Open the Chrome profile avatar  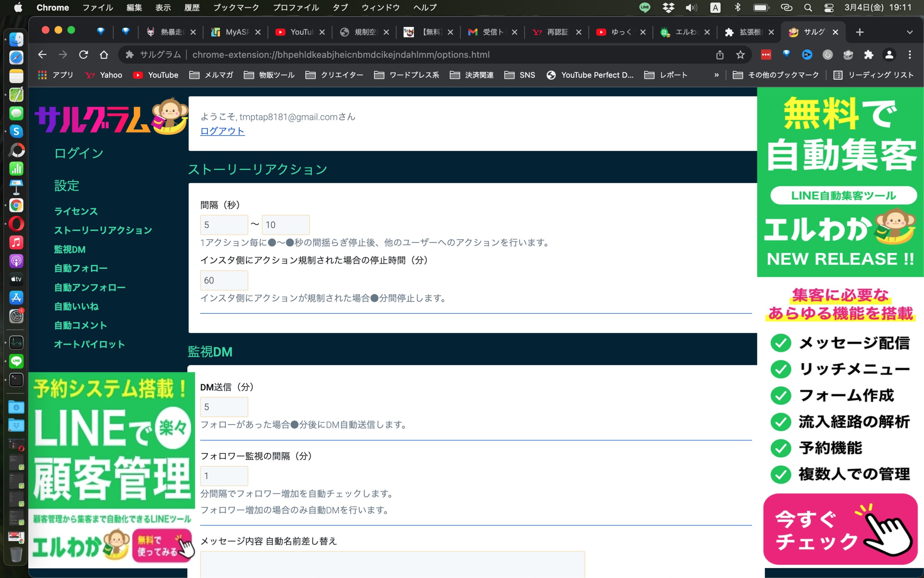[x=889, y=55]
